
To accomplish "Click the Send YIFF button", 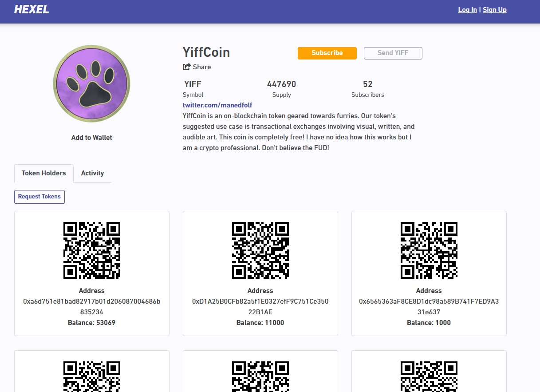I will tap(393, 53).
